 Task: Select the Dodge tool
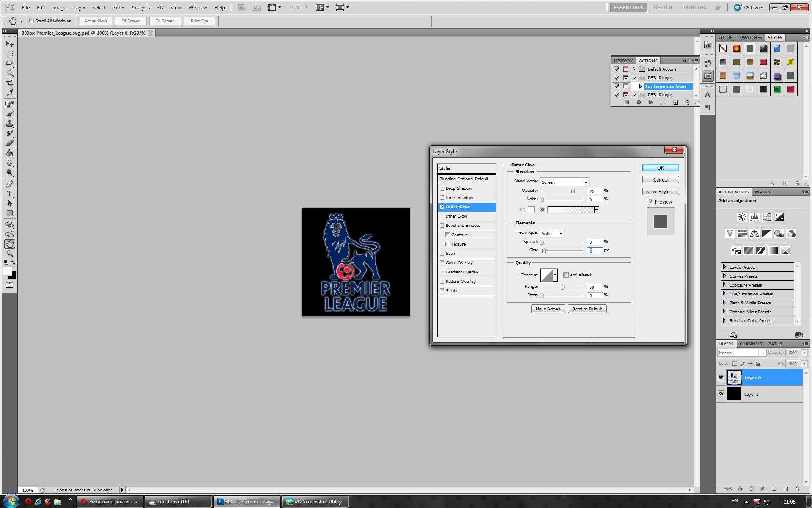10,173
